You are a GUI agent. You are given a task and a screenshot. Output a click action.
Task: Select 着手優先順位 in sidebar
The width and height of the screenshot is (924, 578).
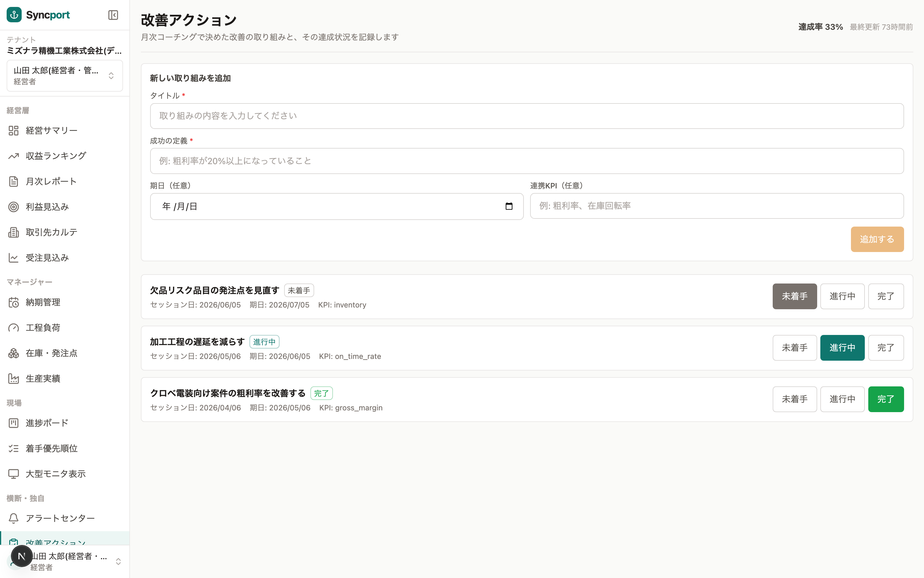coord(64,449)
